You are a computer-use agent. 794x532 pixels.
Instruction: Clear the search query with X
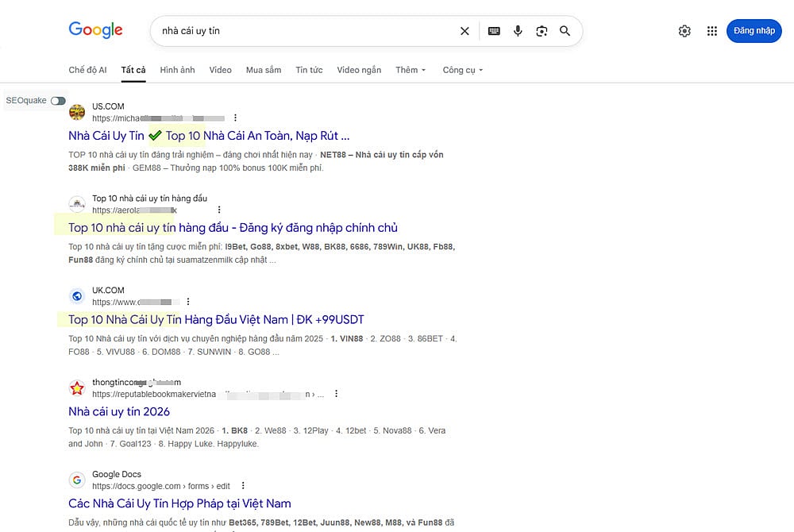pos(464,31)
